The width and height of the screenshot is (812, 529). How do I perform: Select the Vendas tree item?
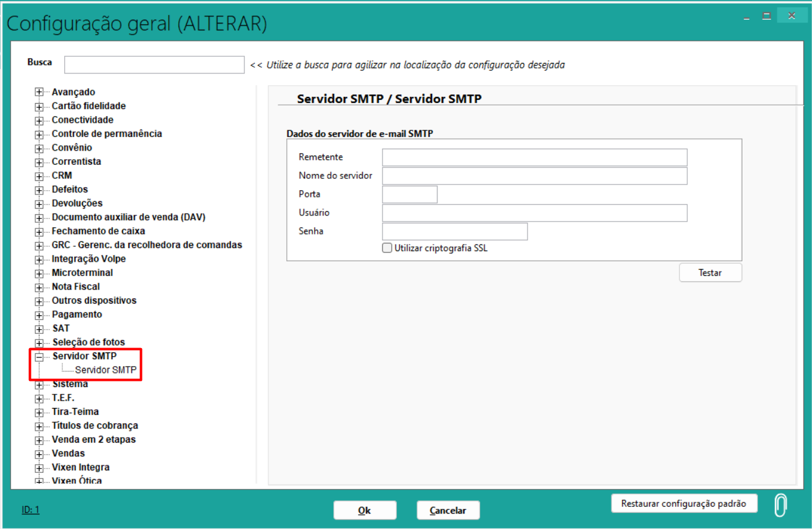click(x=68, y=453)
